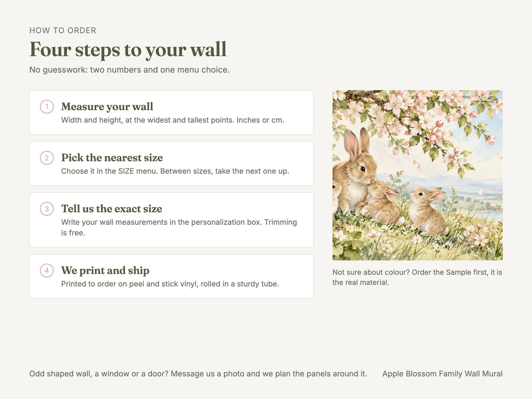Click the SIZE menu description text

coord(175,171)
